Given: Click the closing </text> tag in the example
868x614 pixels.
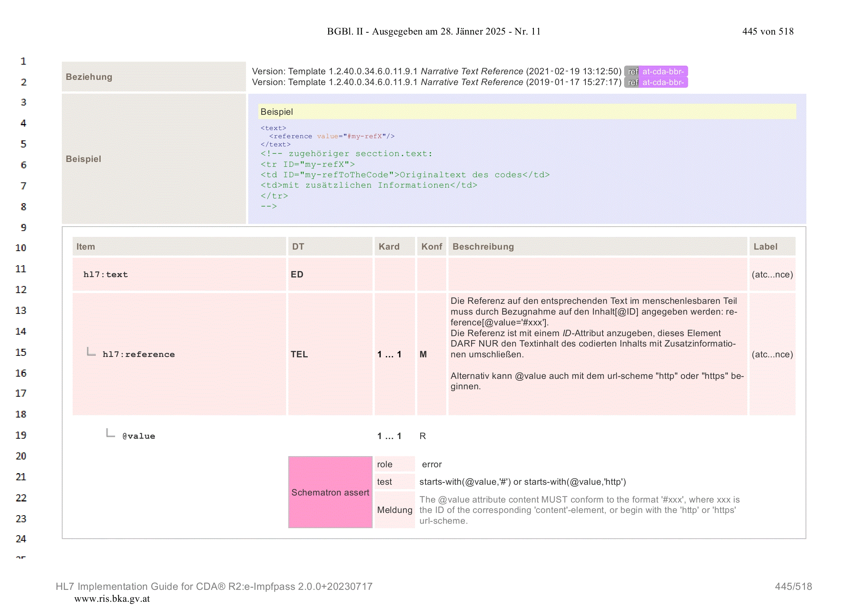Looking at the screenshot, I should [275, 144].
